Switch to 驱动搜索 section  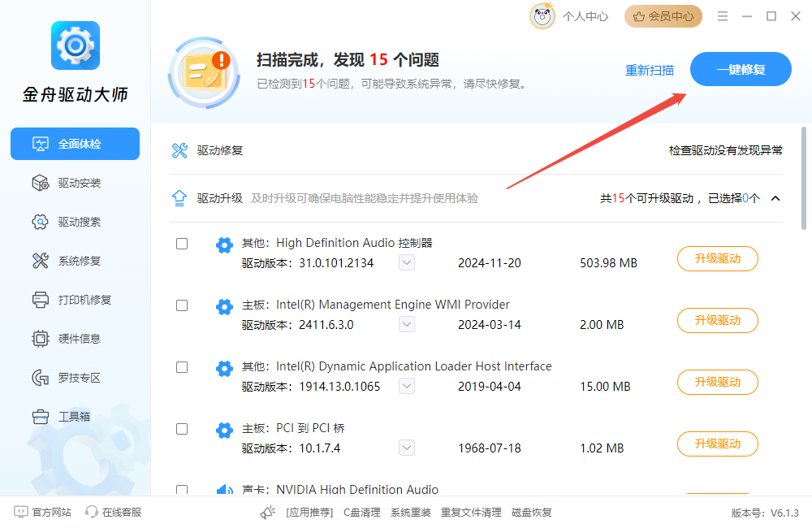pyautogui.click(x=75, y=222)
